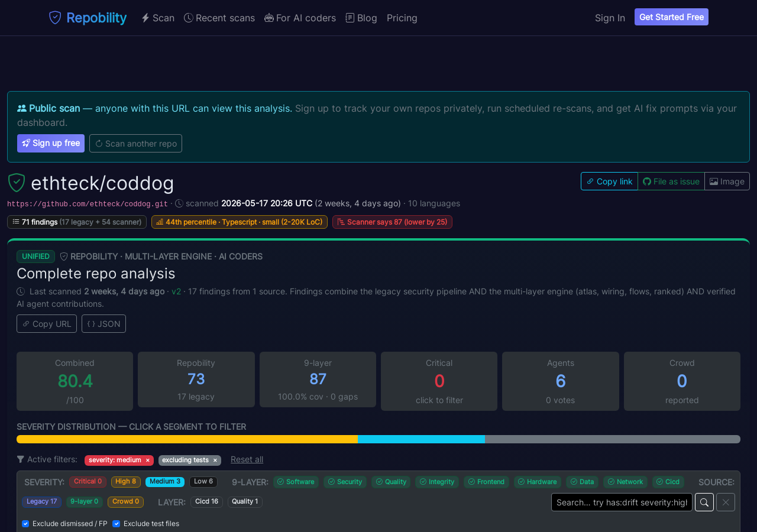Click the Scanner says 87 badge
Screen dimensions: 757x532
coord(392,222)
